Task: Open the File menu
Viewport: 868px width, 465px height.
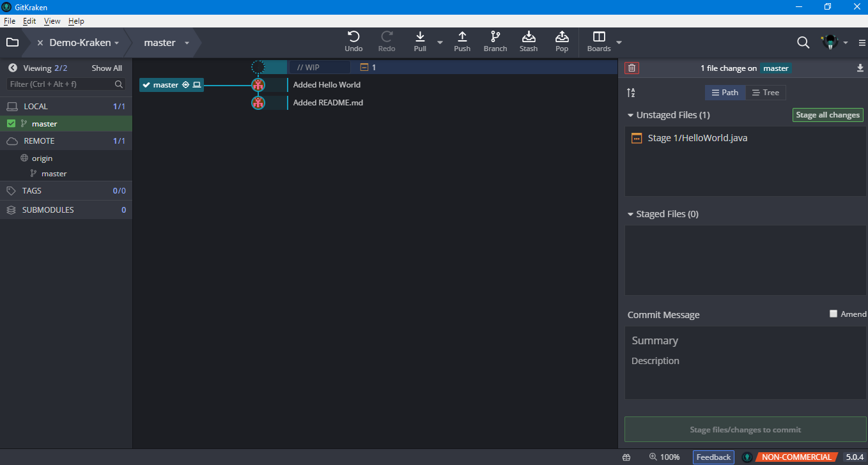Action: (x=9, y=21)
